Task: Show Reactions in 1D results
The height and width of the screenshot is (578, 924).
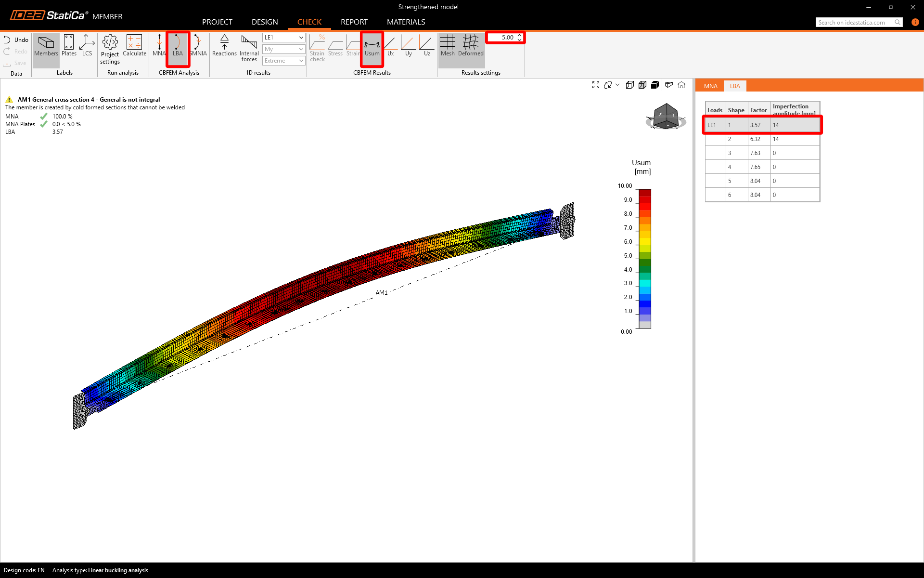Action: click(224, 46)
